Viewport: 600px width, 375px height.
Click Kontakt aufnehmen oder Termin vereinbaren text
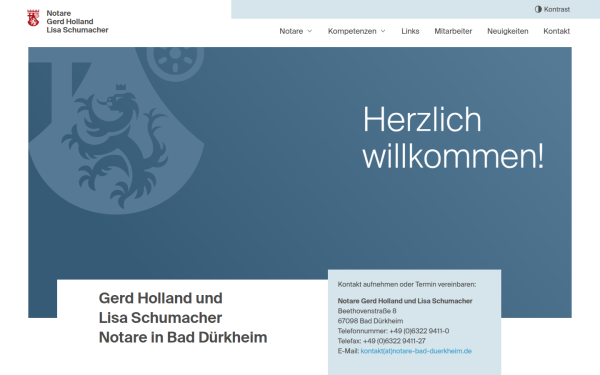coord(407,284)
